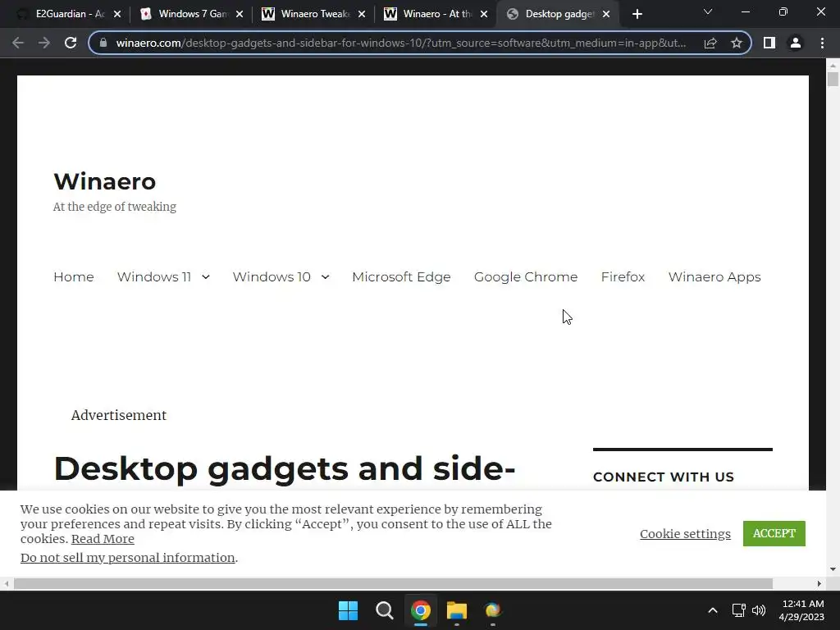Open clock and date 12:41 AM
Image resolution: width=840 pixels, height=630 pixels.
pyautogui.click(x=801, y=610)
